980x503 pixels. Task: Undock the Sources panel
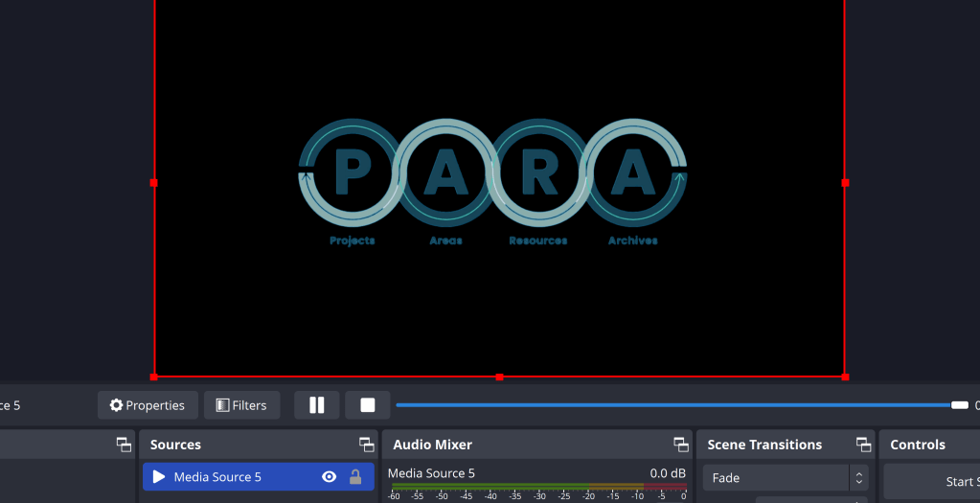[x=367, y=445]
